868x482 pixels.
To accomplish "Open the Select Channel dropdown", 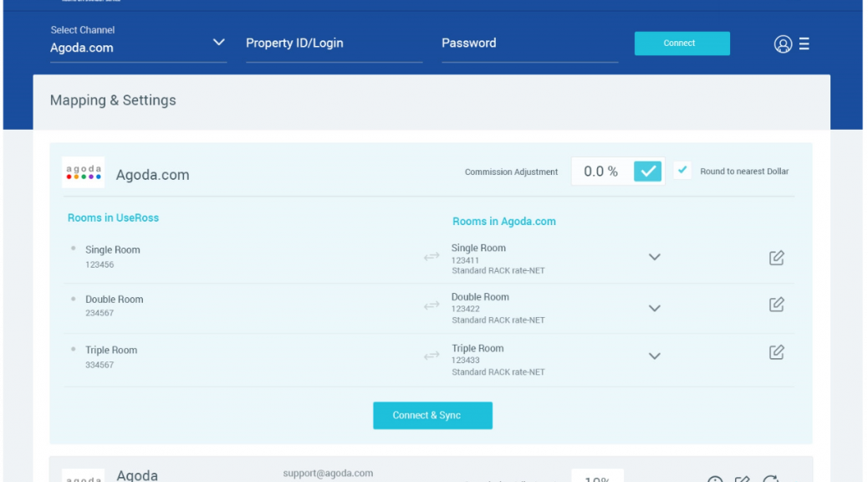I will [138, 44].
